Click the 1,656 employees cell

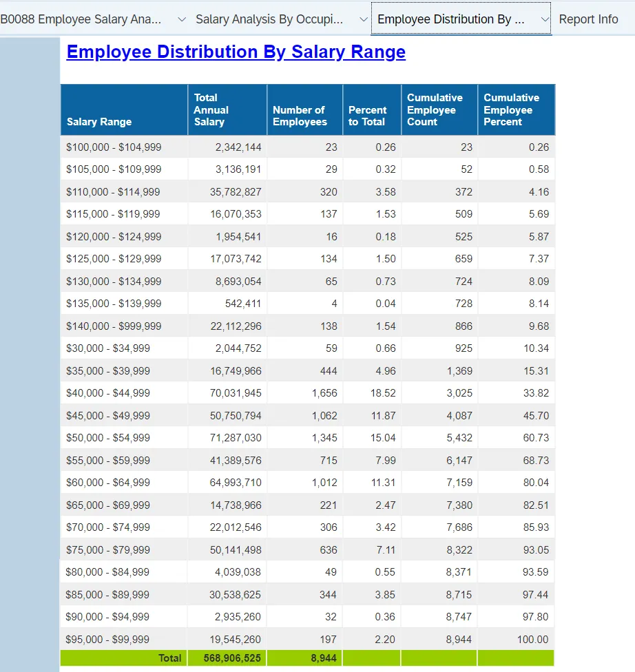(x=324, y=393)
